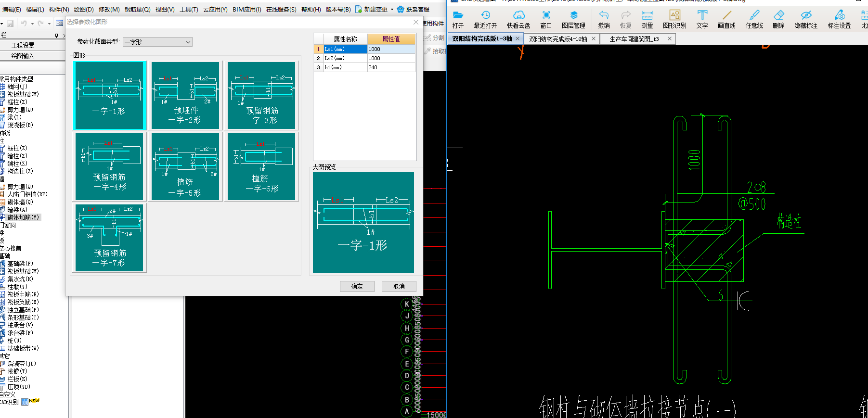
Task: Select the 预埋件 一字-2形 thumbnail
Action: coord(185,95)
